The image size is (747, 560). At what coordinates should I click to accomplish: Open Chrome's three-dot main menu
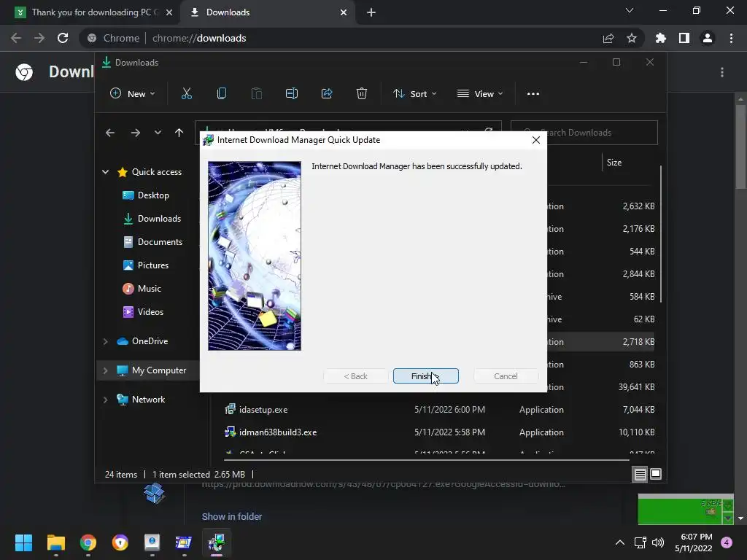click(x=731, y=38)
